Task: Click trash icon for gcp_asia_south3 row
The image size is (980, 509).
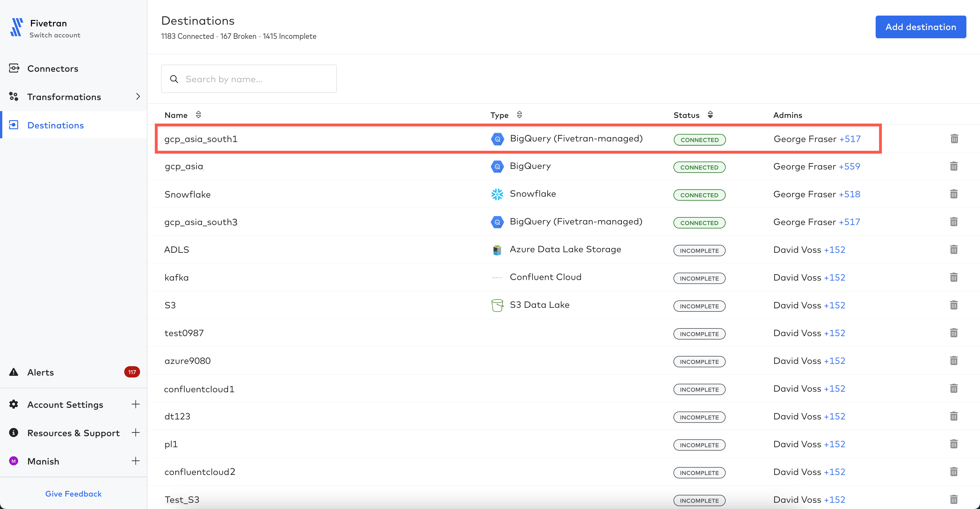Action: tap(954, 222)
